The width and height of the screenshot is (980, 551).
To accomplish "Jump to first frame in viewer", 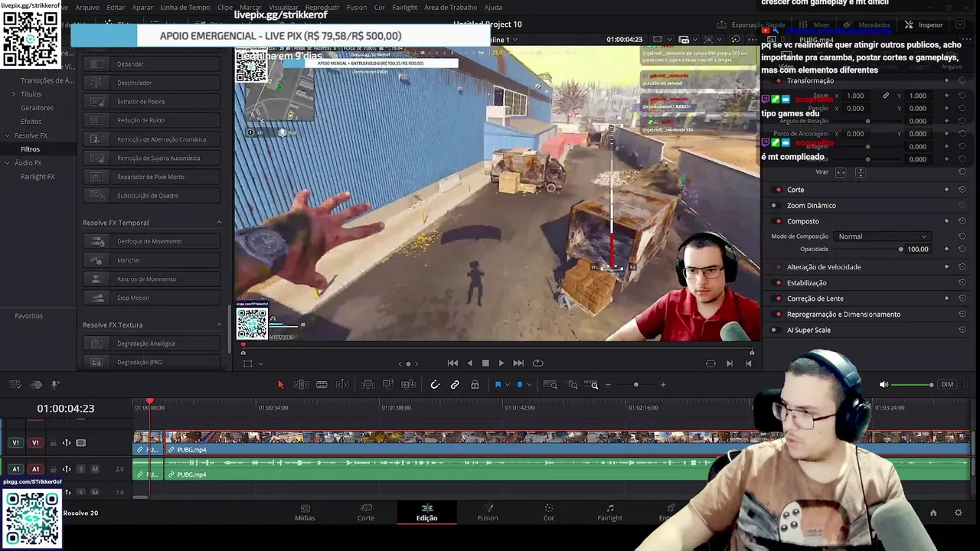I will click(452, 364).
